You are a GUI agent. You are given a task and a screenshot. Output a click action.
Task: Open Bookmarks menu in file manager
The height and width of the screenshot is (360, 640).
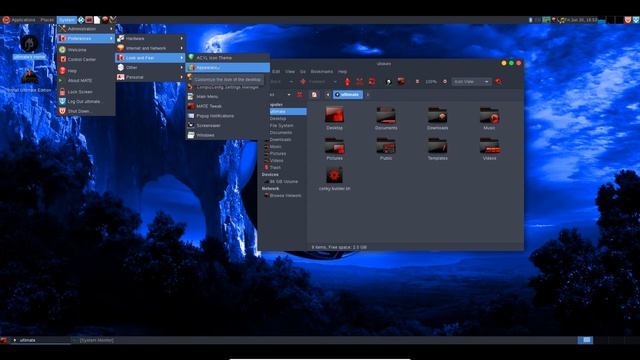tap(322, 71)
